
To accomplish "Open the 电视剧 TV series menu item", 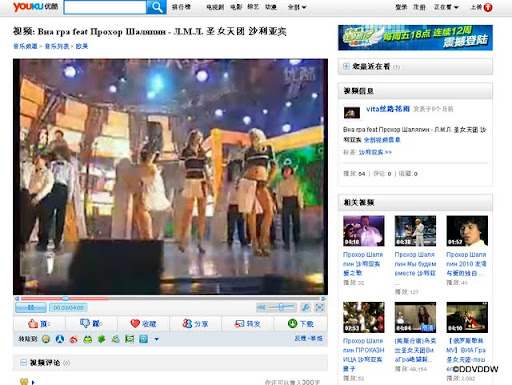I will 215,7.
